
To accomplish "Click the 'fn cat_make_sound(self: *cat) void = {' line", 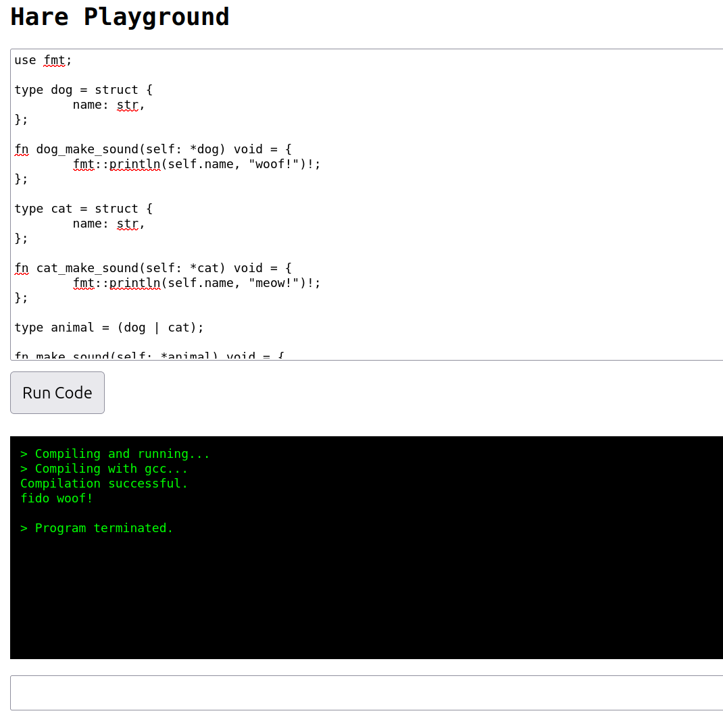I will pyautogui.click(x=153, y=268).
